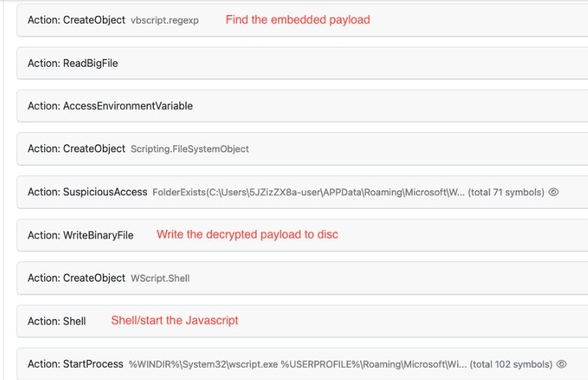Click the "Shell/start the Javascript" annotation

coord(175,320)
